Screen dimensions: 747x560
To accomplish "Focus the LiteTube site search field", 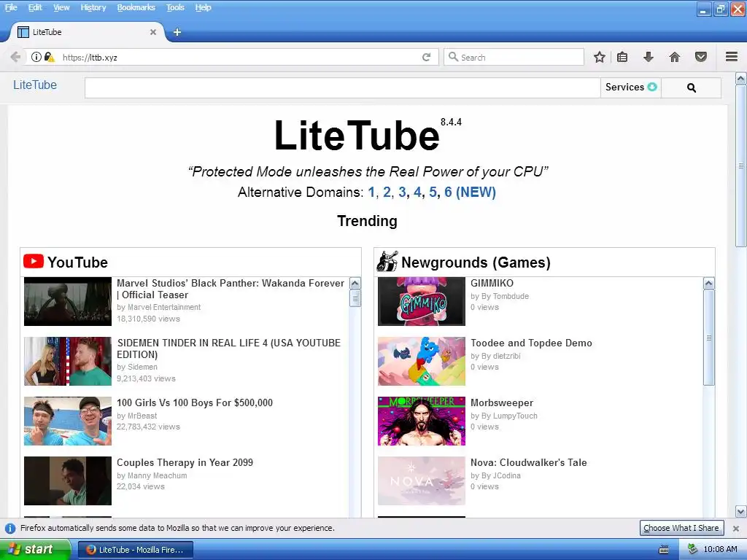I will 343,87.
